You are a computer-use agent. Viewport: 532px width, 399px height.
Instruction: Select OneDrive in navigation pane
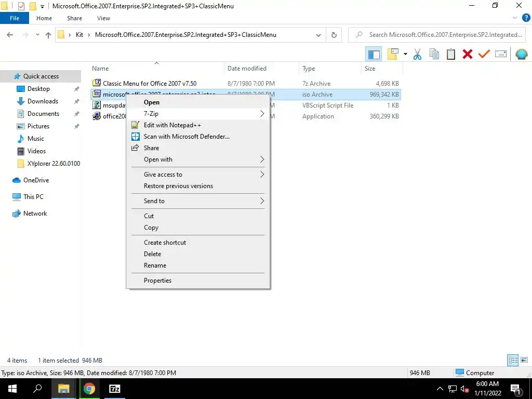[36, 180]
